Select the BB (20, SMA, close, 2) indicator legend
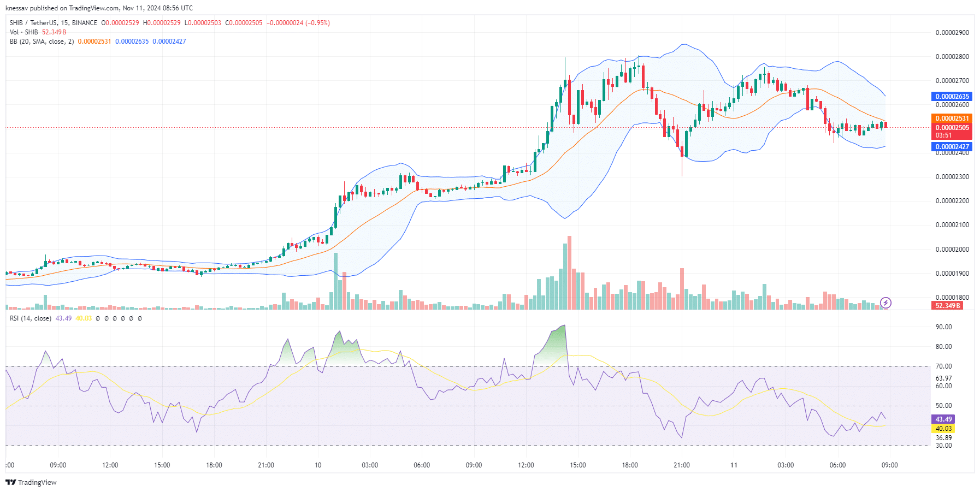The height and width of the screenshot is (492, 980). pos(42,42)
